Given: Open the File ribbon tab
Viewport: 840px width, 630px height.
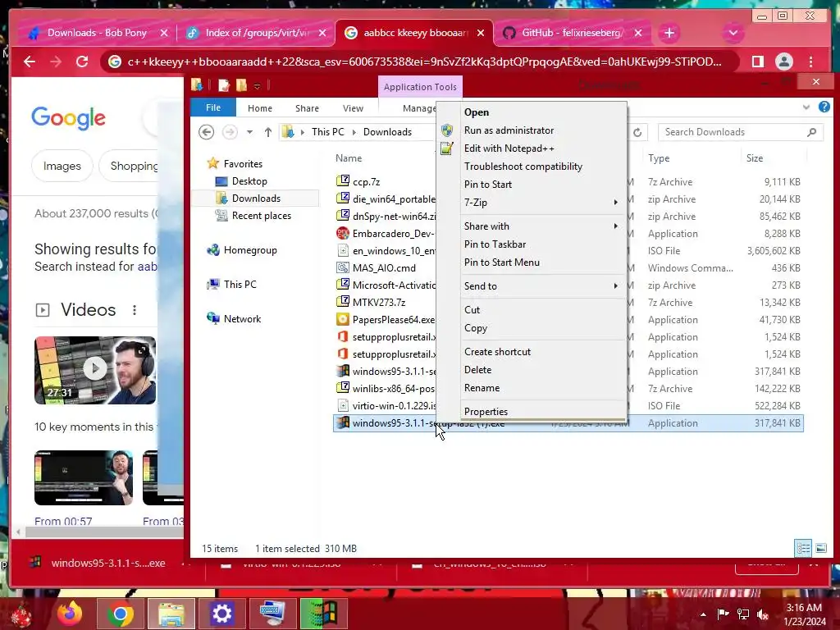Looking at the screenshot, I should (213, 107).
